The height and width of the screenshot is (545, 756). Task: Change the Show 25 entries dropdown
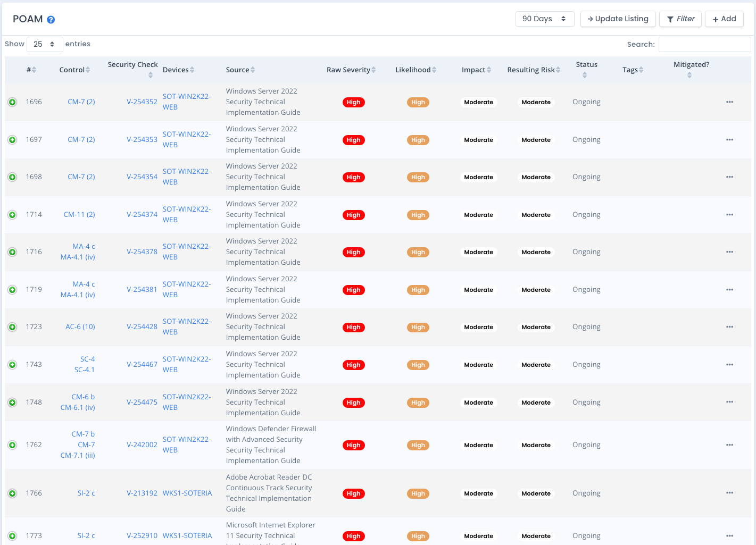(45, 44)
